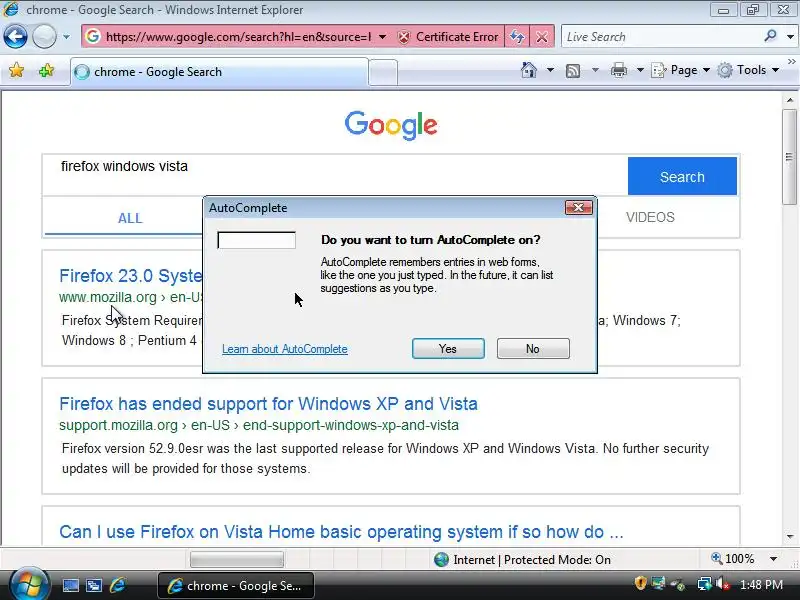Click the vertical scrollbar down arrow
The image size is (800, 600).
790,537
